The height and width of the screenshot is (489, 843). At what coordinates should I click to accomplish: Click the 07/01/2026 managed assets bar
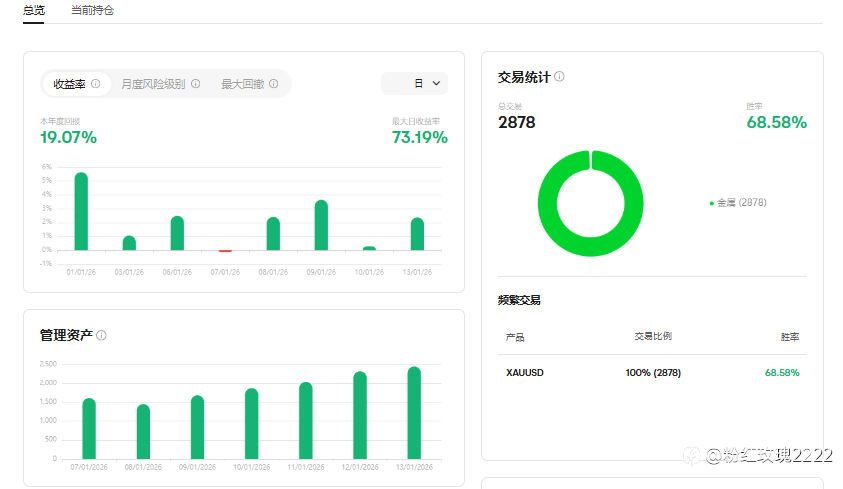click(x=89, y=429)
